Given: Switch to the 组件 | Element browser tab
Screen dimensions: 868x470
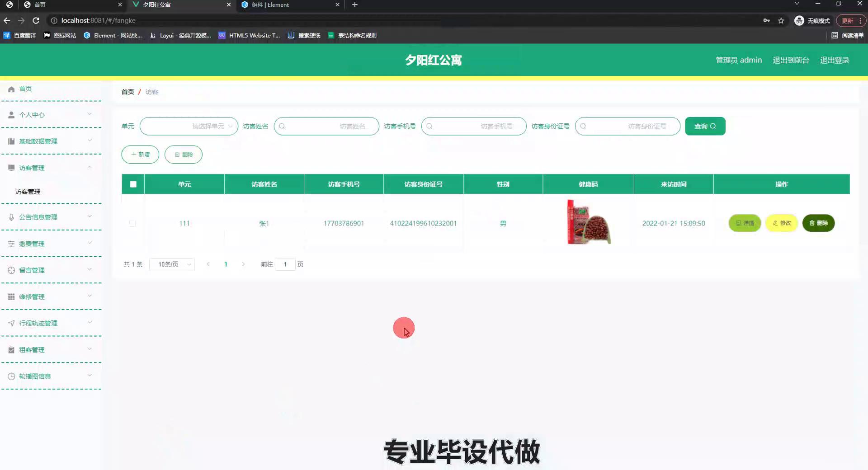Looking at the screenshot, I should click(289, 5).
